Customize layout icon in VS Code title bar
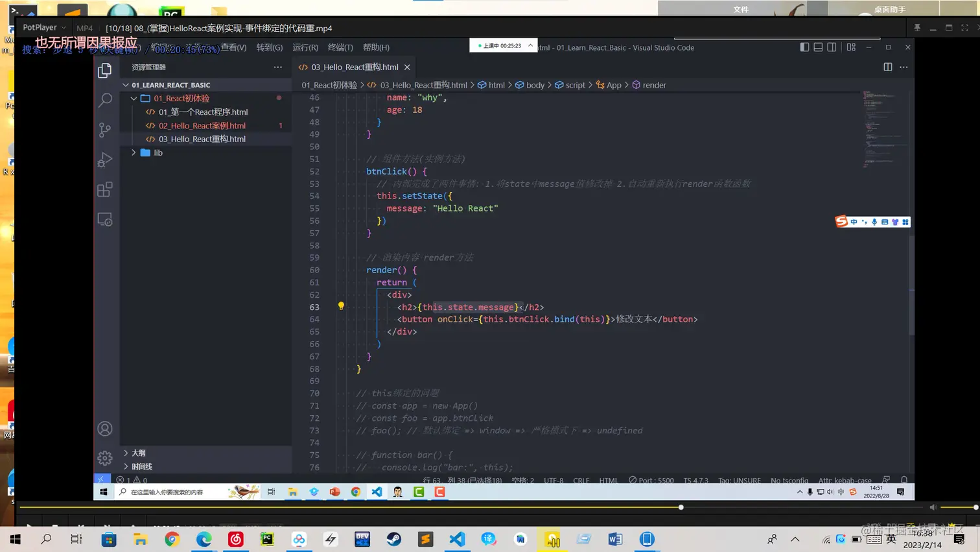The height and width of the screenshot is (552, 980). point(851,47)
